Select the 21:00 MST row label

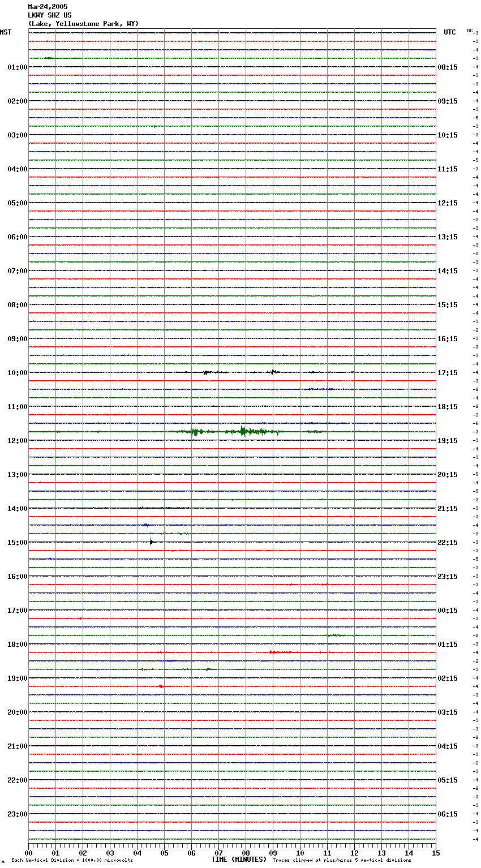[x=18, y=746]
